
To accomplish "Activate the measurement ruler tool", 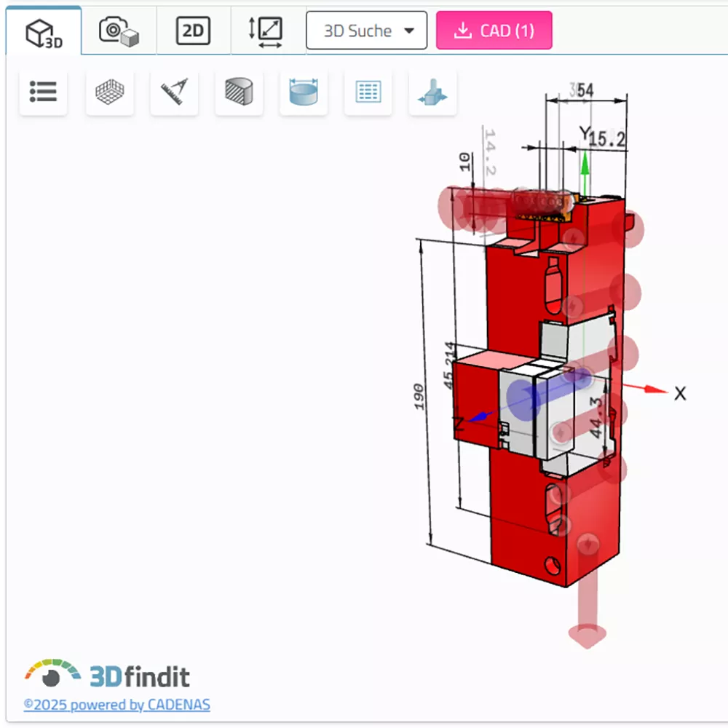I will point(174,92).
